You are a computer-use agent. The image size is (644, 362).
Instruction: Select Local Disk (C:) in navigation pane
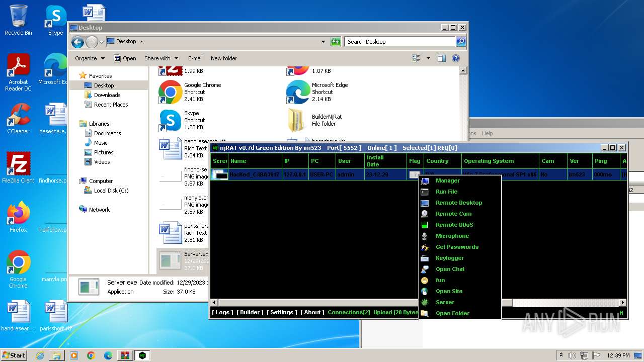[x=111, y=191]
